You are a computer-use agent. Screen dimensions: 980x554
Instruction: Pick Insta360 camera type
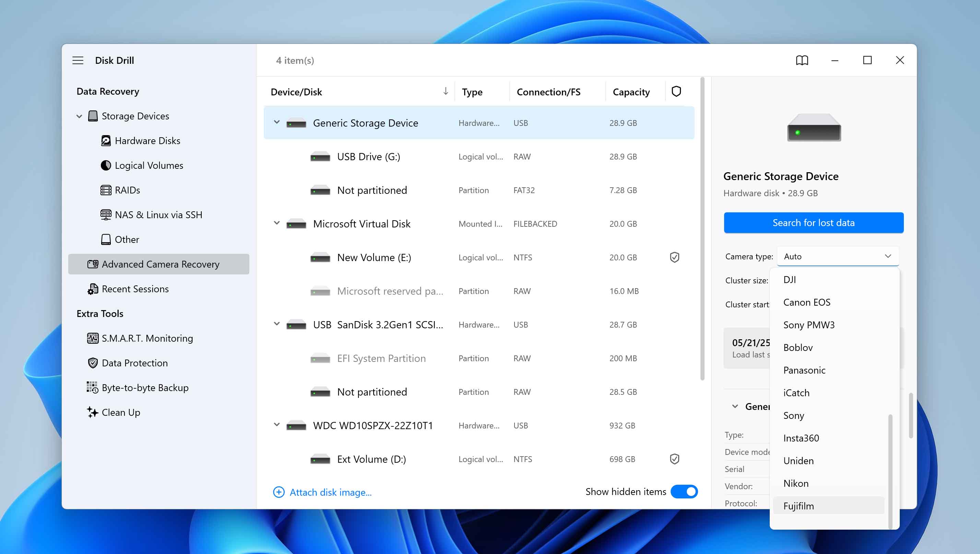tap(829, 438)
